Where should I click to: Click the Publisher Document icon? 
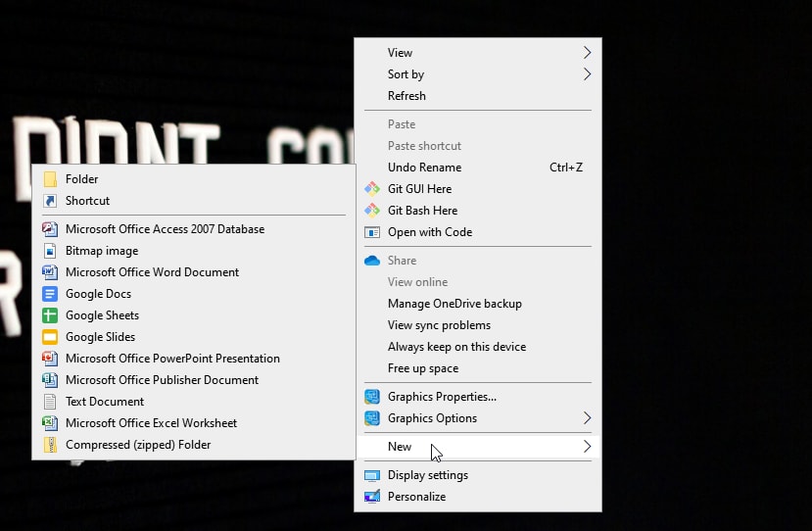tap(50, 380)
